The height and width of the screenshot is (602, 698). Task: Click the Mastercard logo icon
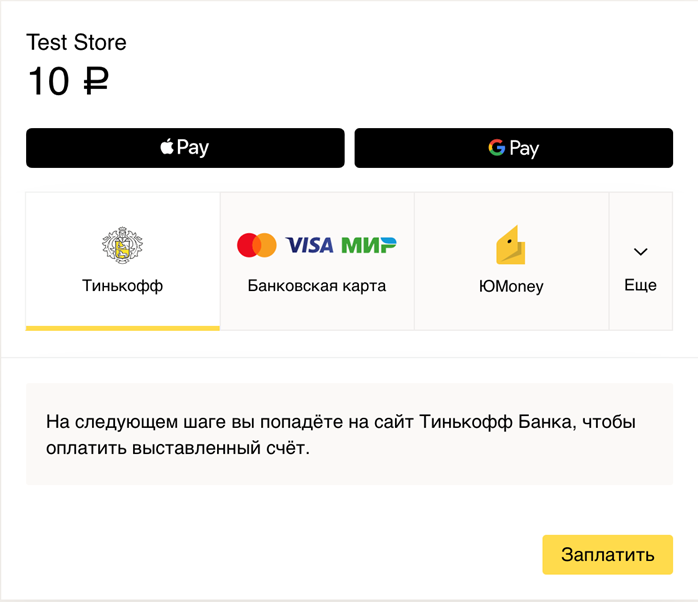pyautogui.click(x=257, y=245)
